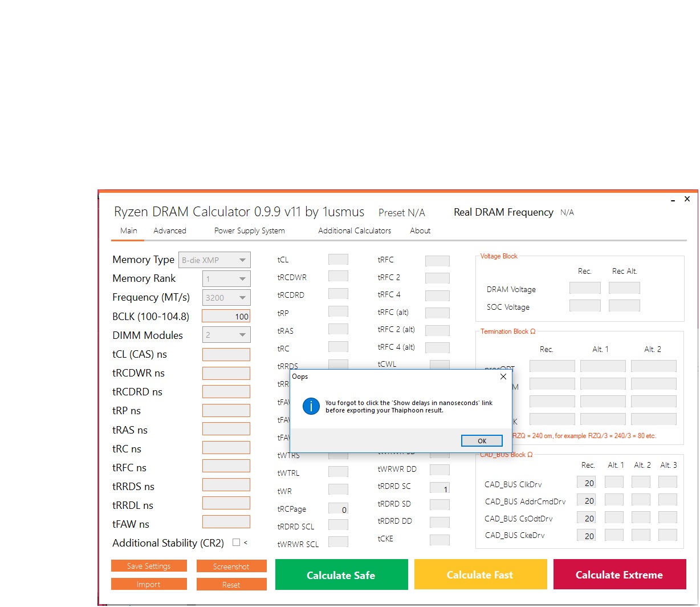The height and width of the screenshot is (607, 700).
Task: Click the tRC ns input field
Action: [226, 447]
